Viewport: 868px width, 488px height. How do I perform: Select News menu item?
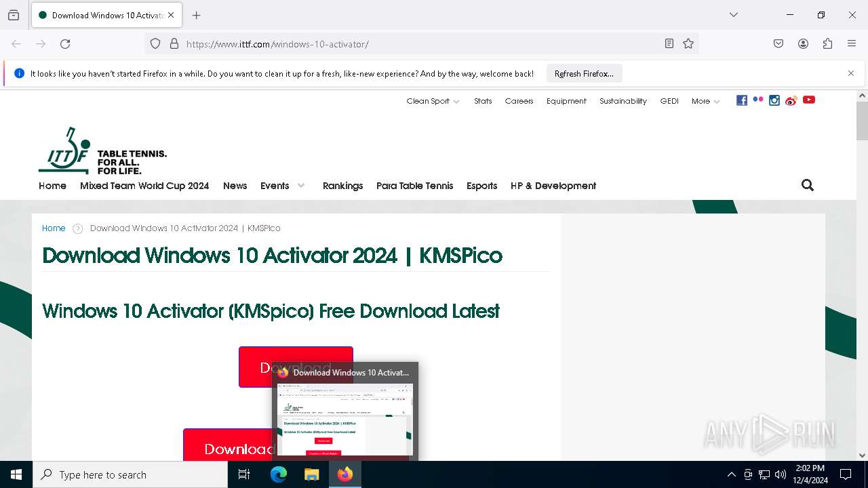pos(235,186)
